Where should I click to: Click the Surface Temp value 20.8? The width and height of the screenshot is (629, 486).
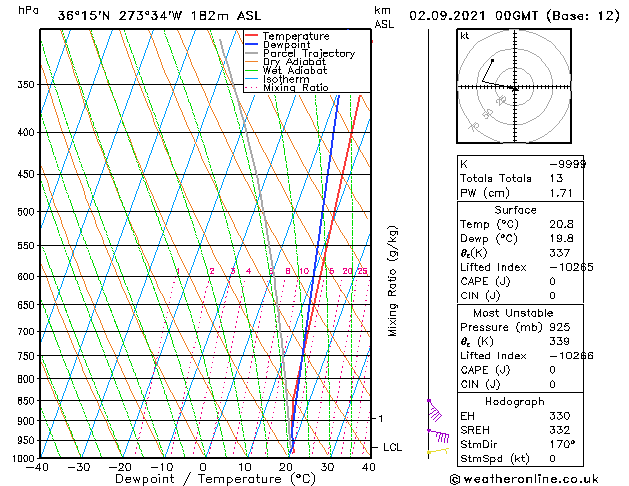(x=561, y=224)
